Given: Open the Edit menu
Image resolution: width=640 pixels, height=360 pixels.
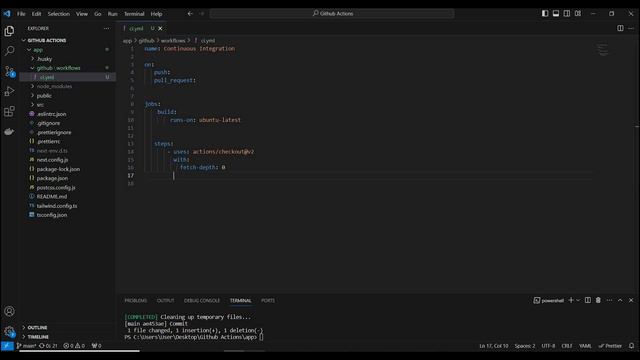Looking at the screenshot, I should 36,14.
